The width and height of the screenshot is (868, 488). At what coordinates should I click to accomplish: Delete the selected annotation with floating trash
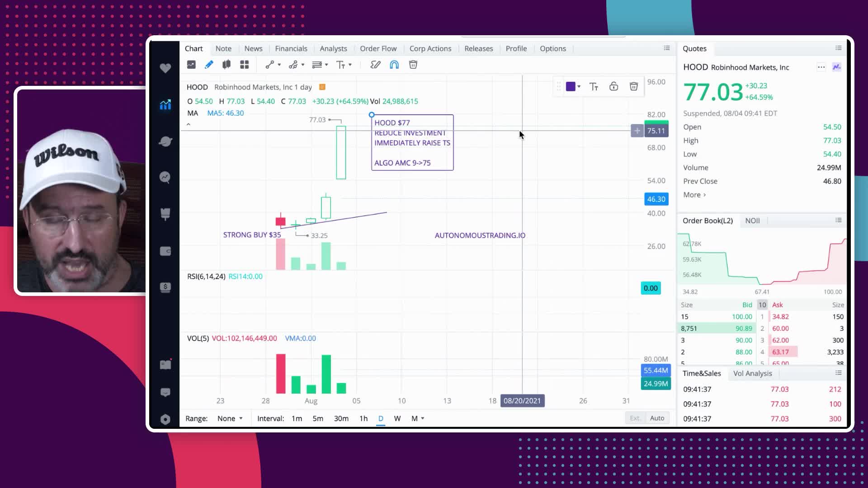tap(634, 86)
